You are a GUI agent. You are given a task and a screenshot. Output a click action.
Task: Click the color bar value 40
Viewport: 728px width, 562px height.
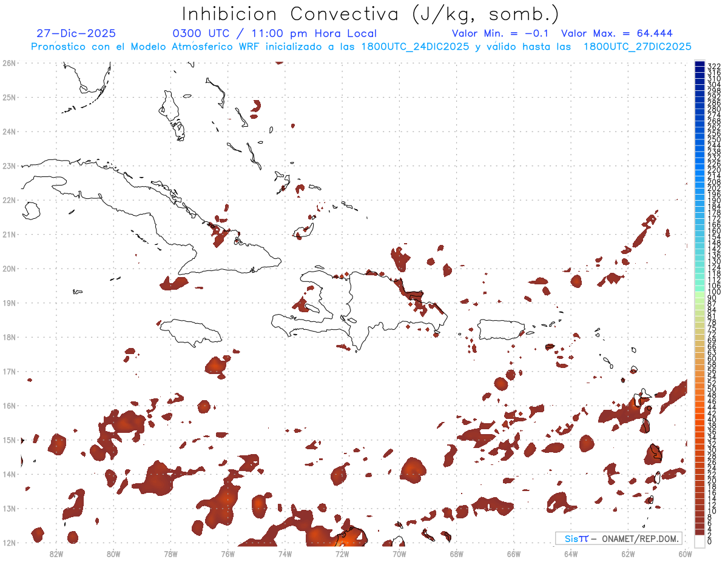(x=712, y=420)
